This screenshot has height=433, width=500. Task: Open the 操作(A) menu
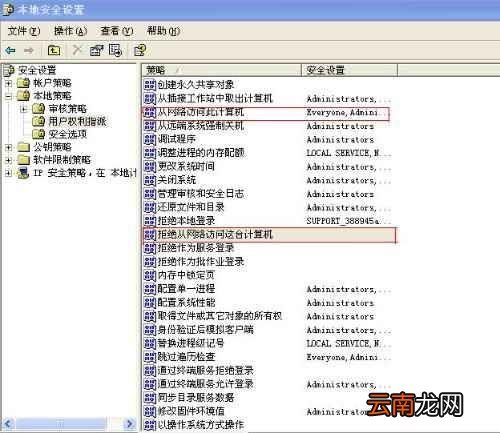click(71, 31)
